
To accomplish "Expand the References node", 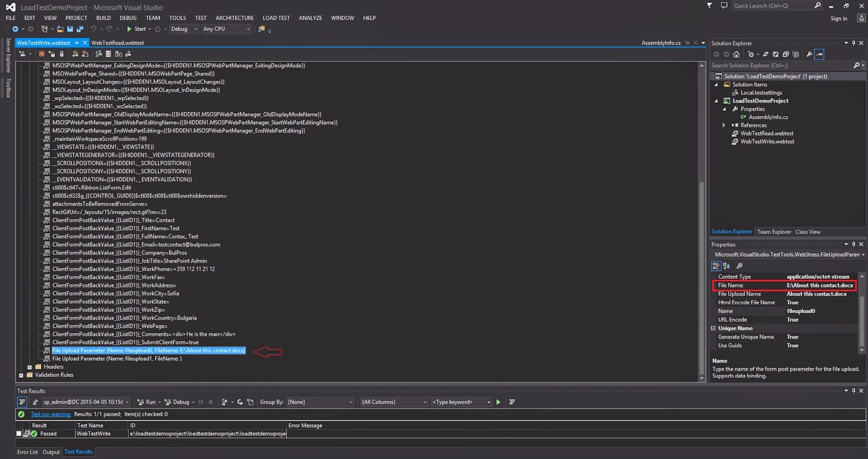I will coord(724,125).
